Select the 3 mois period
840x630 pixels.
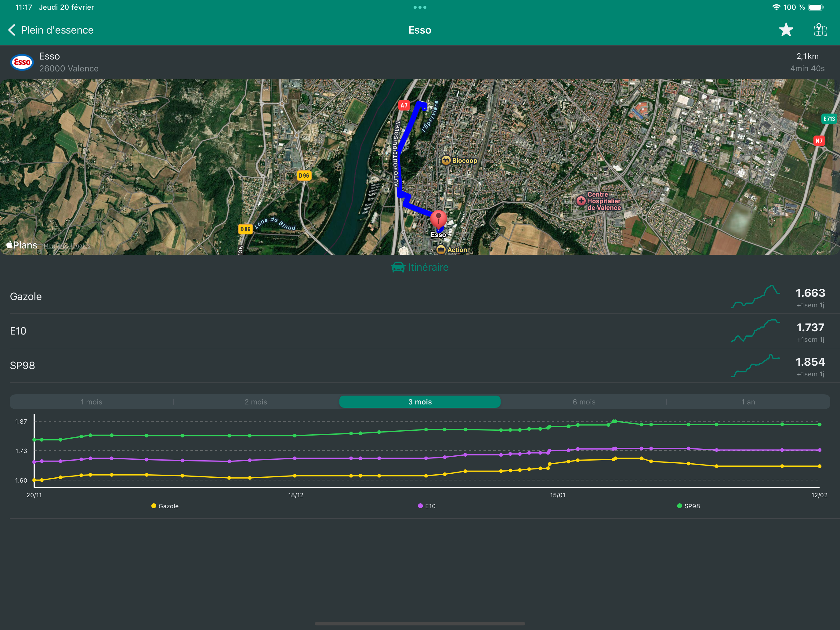pos(420,402)
